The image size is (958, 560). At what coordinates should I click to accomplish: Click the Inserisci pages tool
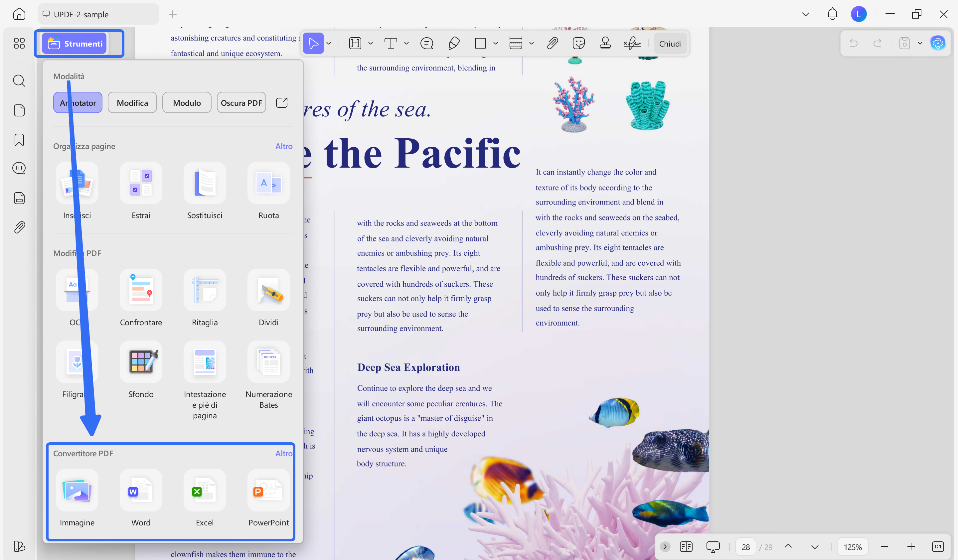point(77,191)
